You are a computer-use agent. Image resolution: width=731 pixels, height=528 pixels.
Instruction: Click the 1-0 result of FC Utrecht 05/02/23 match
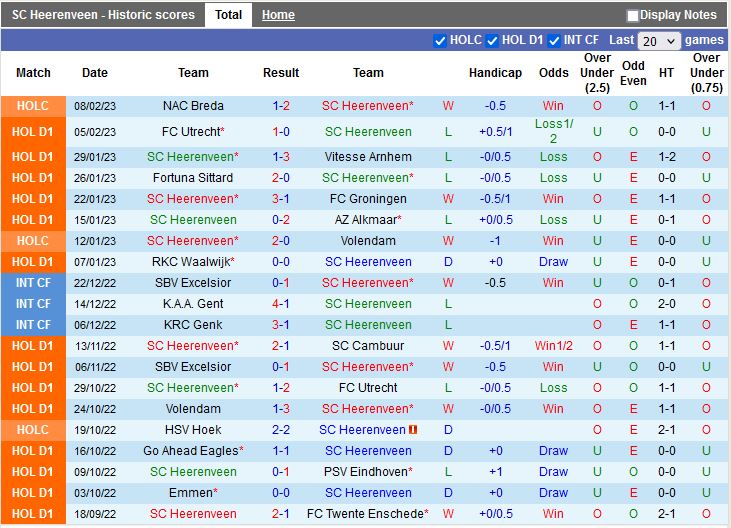pyautogui.click(x=281, y=132)
